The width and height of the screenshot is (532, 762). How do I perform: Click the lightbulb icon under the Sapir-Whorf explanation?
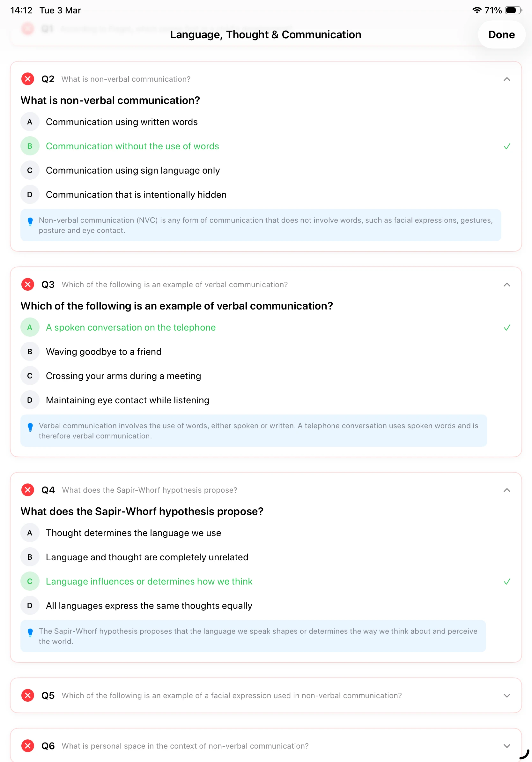tap(30, 632)
